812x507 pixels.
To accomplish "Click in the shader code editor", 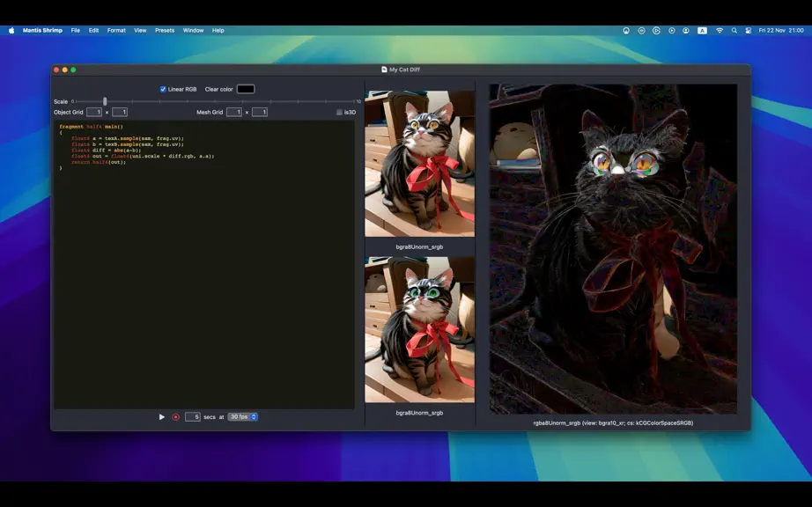I will [x=204, y=264].
